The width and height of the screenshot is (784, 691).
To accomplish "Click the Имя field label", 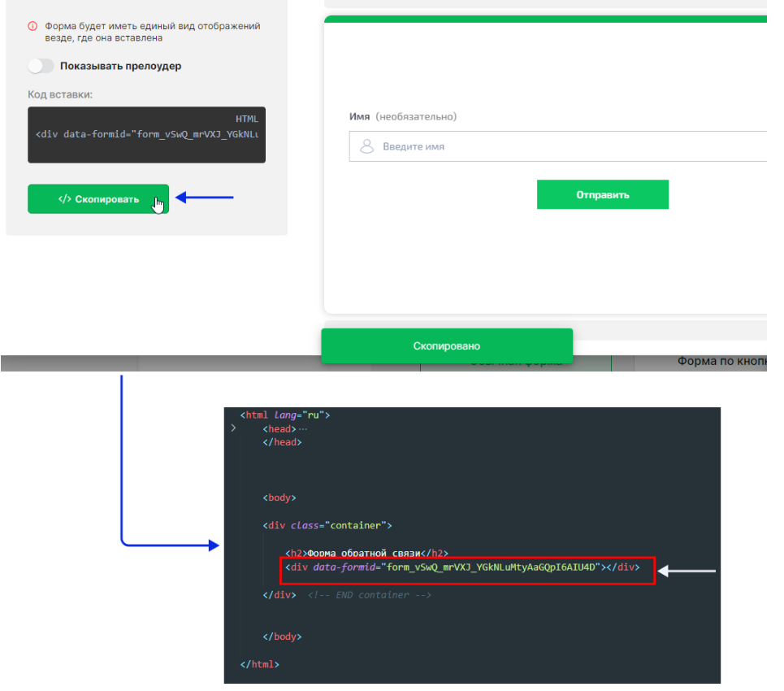I will pyautogui.click(x=359, y=116).
